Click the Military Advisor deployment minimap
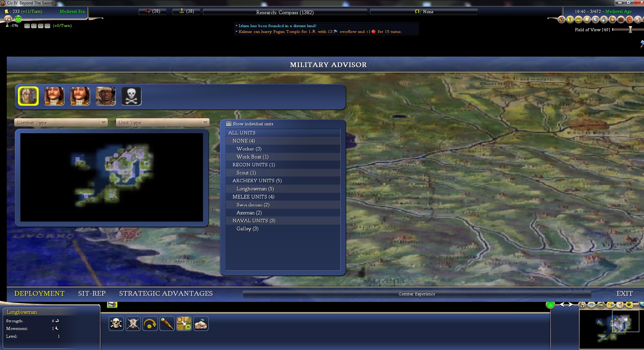Viewport: 644px width, 350px height. point(112,177)
